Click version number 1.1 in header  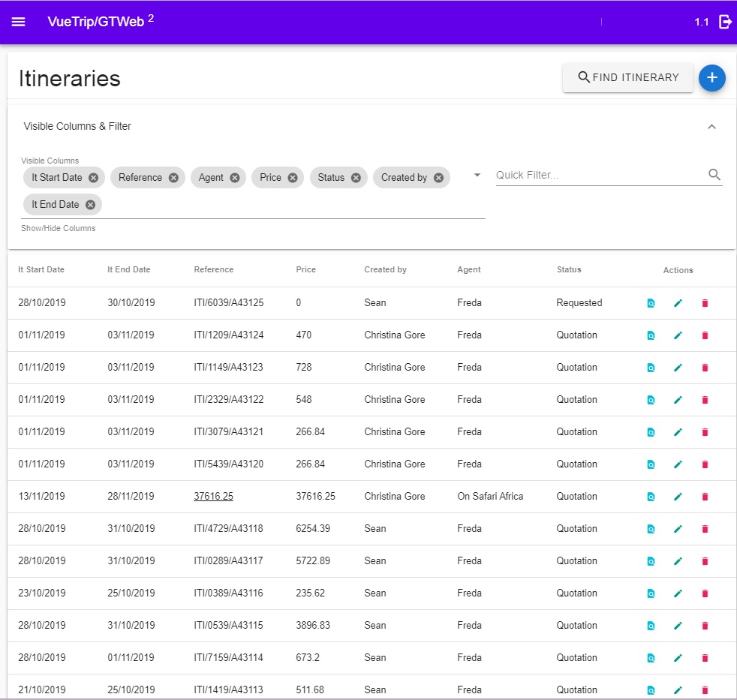point(701,22)
